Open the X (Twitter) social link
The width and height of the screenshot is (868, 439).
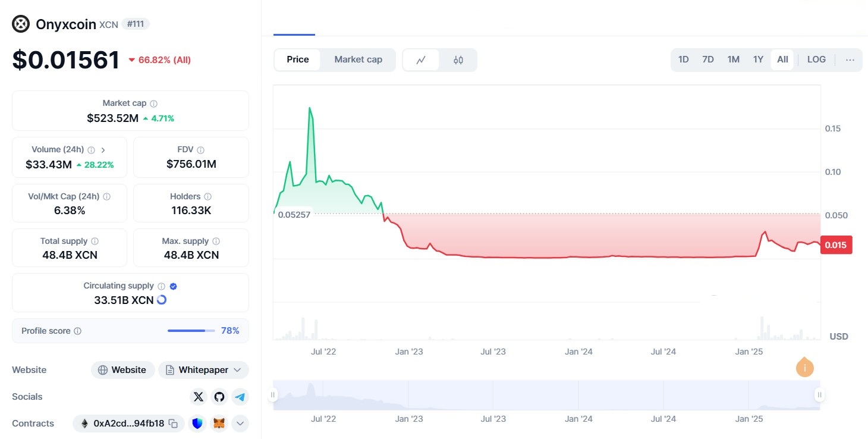pos(199,397)
